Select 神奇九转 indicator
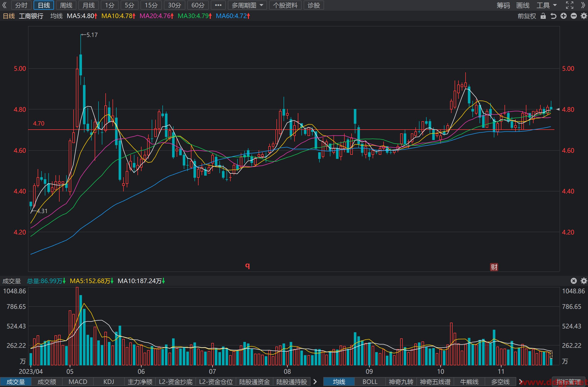 [x=401, y=382]
